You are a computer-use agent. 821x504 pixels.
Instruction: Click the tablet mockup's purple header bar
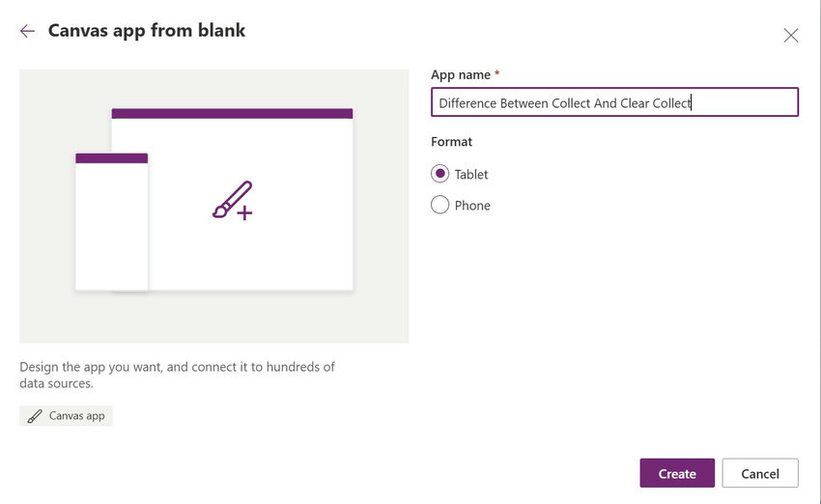[232, 113]
